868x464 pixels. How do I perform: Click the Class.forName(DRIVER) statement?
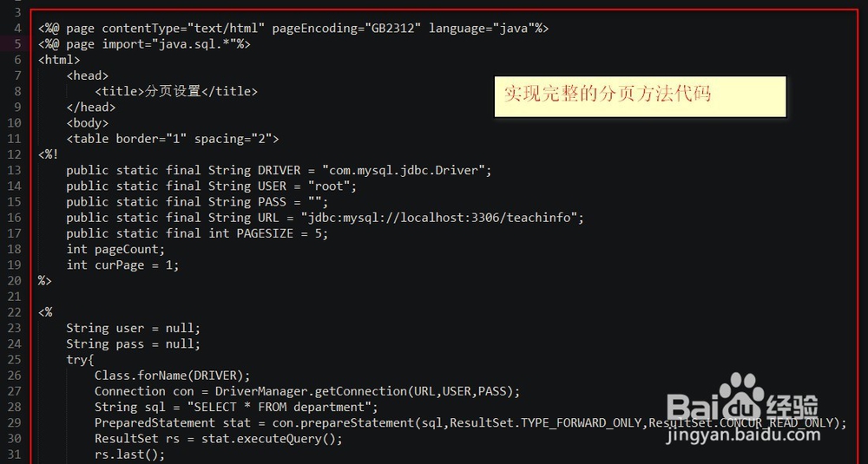pyautogui.click(x=172, y=376)
